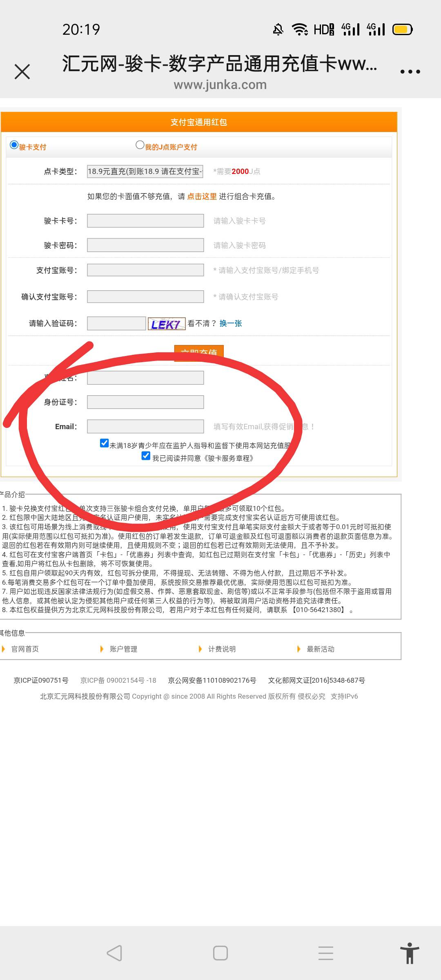Screen dimensions: 441x980
Task: Toggle the 我已阅读并同意 agreement checkbox
Action: click(146, 456)
